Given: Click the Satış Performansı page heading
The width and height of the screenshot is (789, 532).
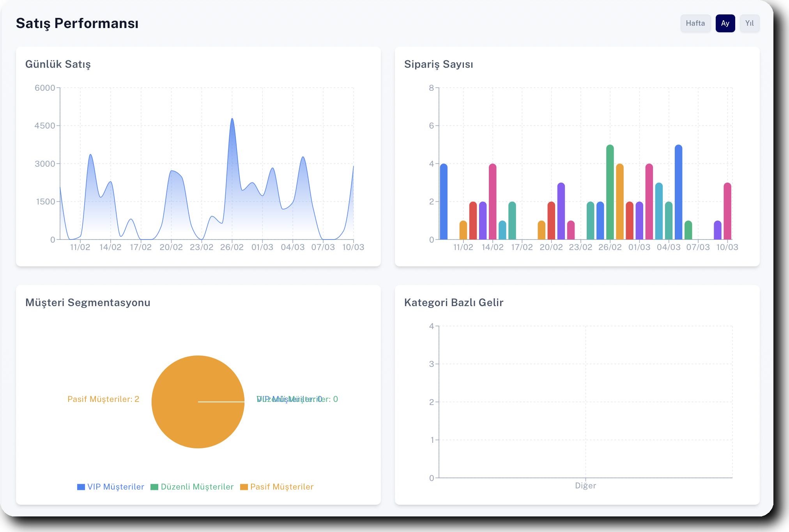Looking at the screenshot, I should pyautogui.click(x=77, y=23).
